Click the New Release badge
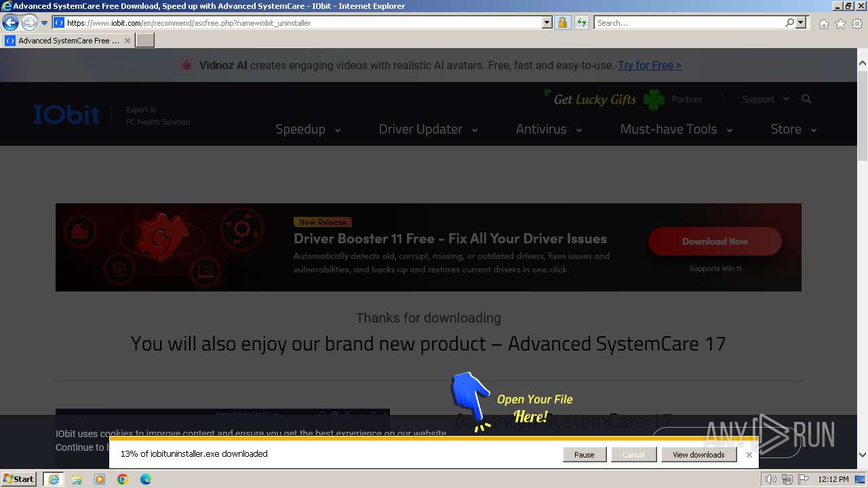 323,222
